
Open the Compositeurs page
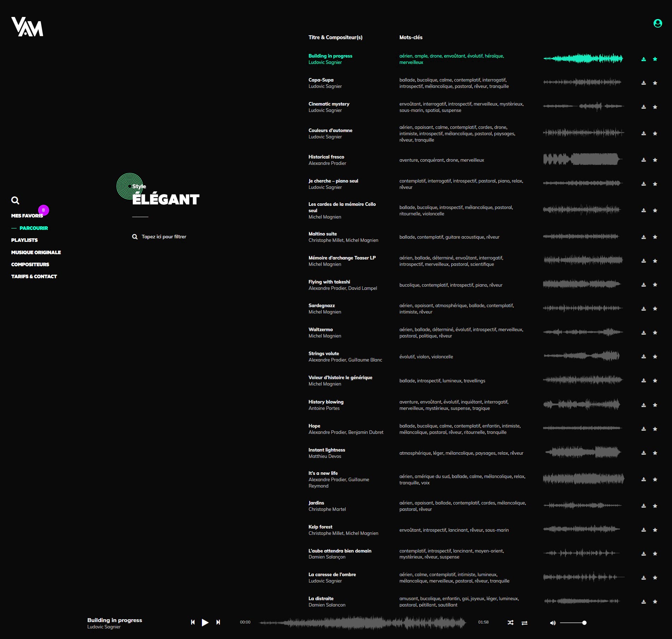click(x=30, y=264)
